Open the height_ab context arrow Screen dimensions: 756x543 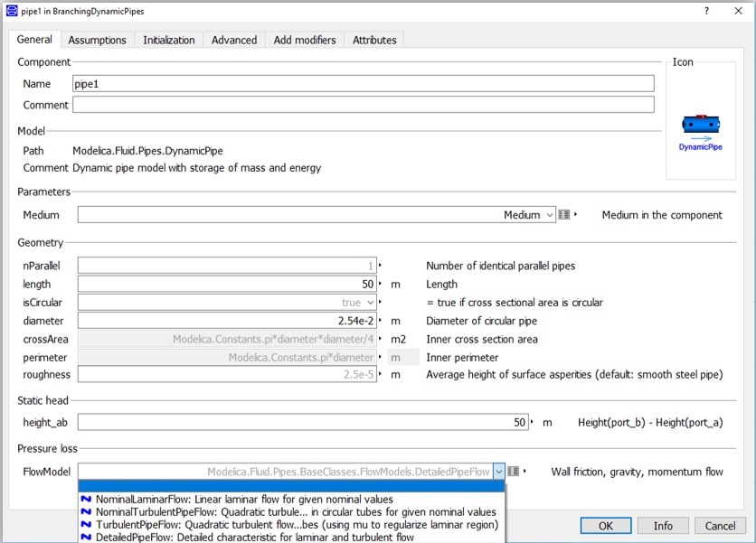pos(532,422)
